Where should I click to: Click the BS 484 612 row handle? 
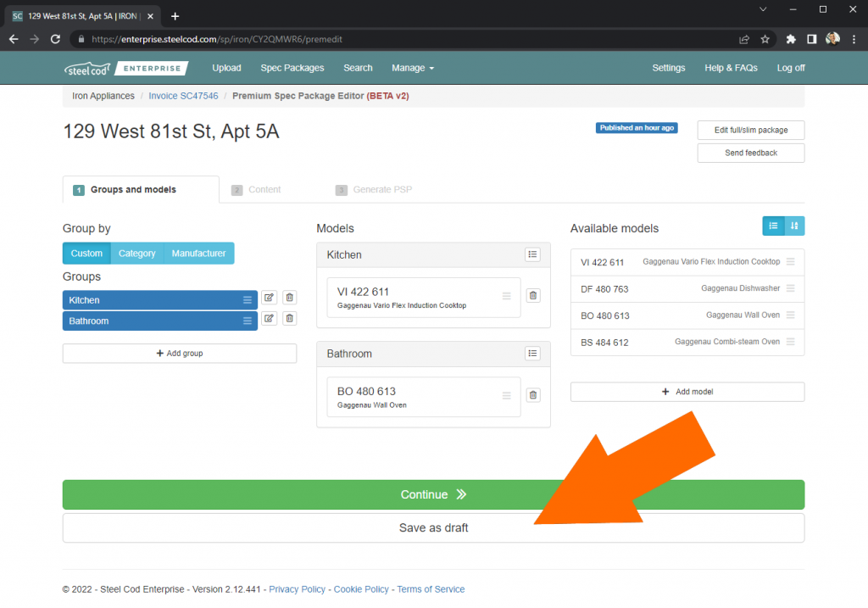[x=791, y=342]
